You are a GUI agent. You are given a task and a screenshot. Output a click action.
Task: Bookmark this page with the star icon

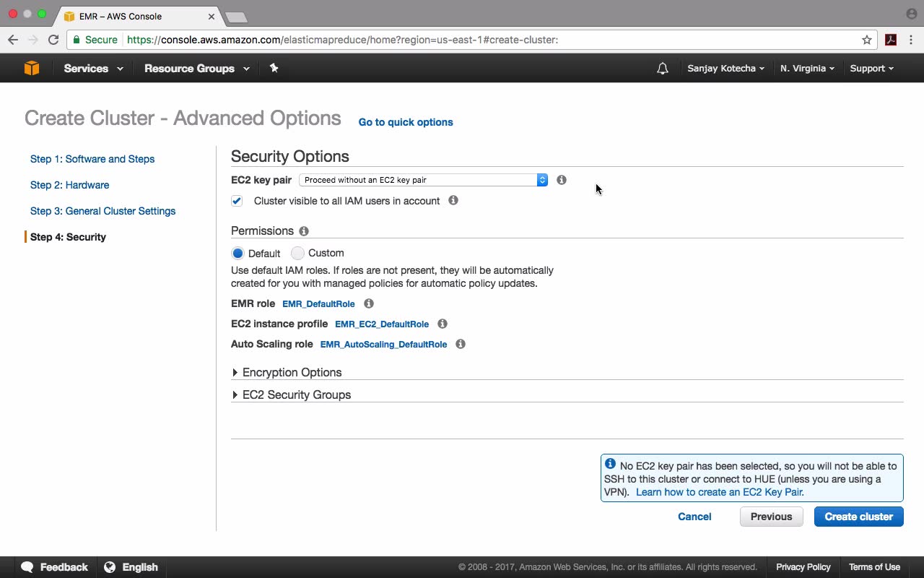tap(867, 40)
